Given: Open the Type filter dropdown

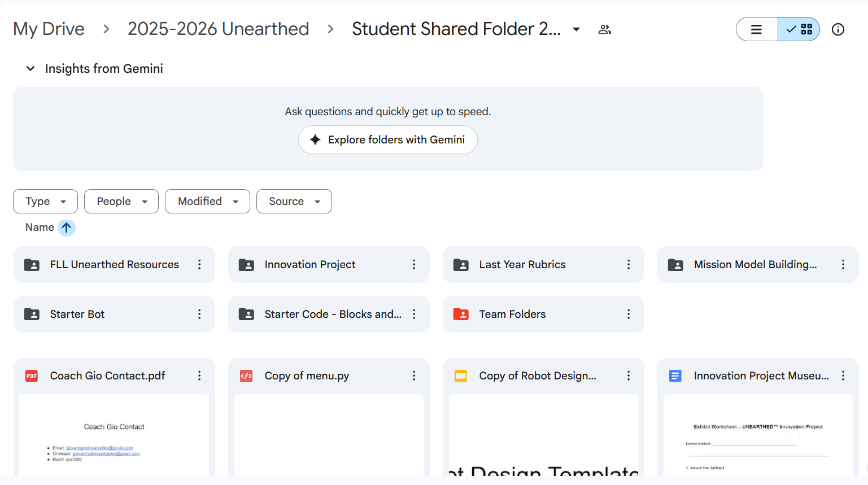Looking at the screenshot, I should point(45,201).
